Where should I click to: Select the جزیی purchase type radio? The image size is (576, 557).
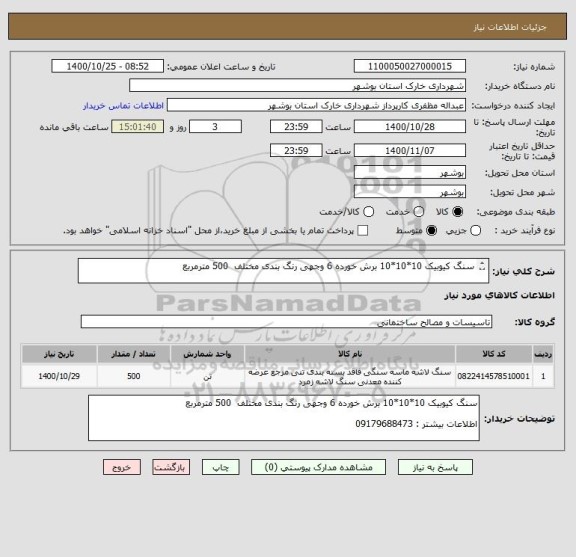[476, 231]
